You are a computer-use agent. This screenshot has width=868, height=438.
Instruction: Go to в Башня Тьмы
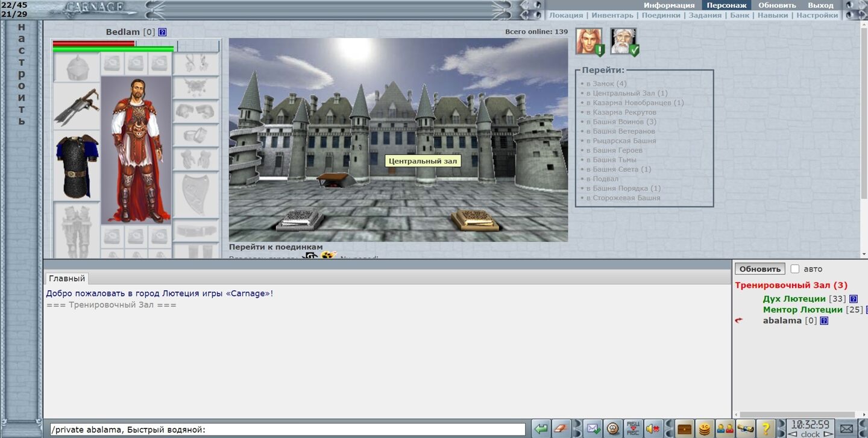[611, 160]
